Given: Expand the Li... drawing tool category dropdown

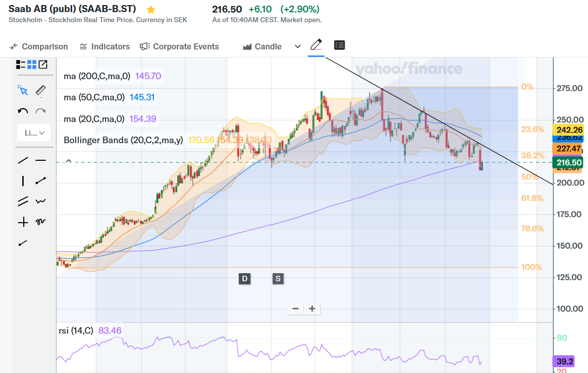Looking at the screenshot, I should 34,133.
